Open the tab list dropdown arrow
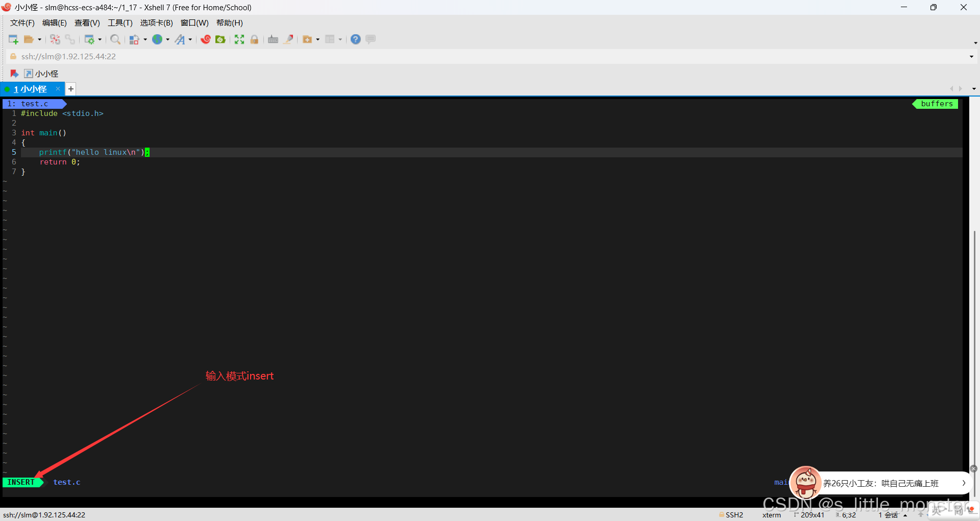980x521 pixels. (x=974, y=89)
